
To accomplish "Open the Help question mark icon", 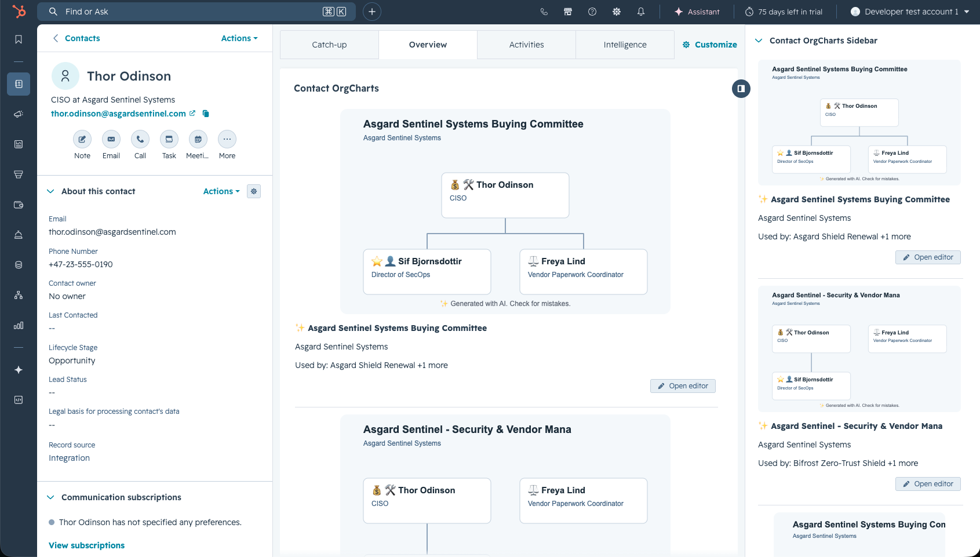I will coord(592,12).
